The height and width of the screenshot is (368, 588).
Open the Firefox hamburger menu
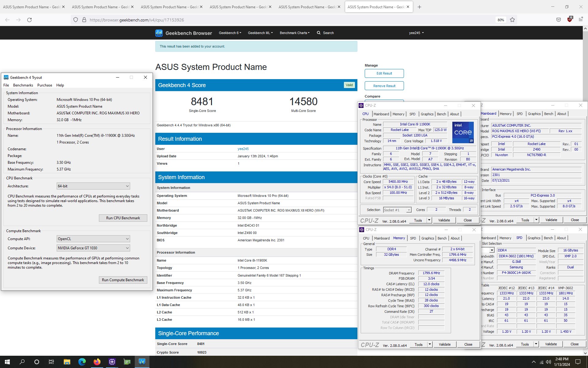(x=580, y=20)
